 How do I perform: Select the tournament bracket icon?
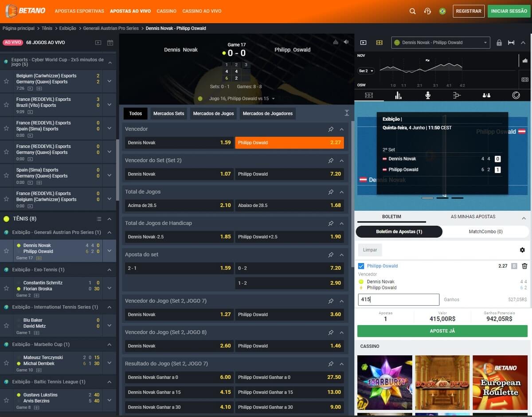point(457,95)
